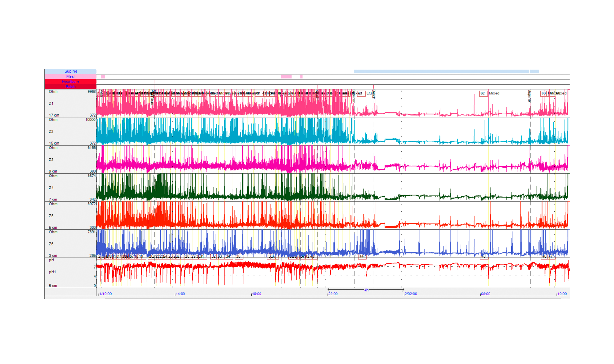Click the 06:00 time axis label
This screenshot has height=364, width=614.
point(486,294)
